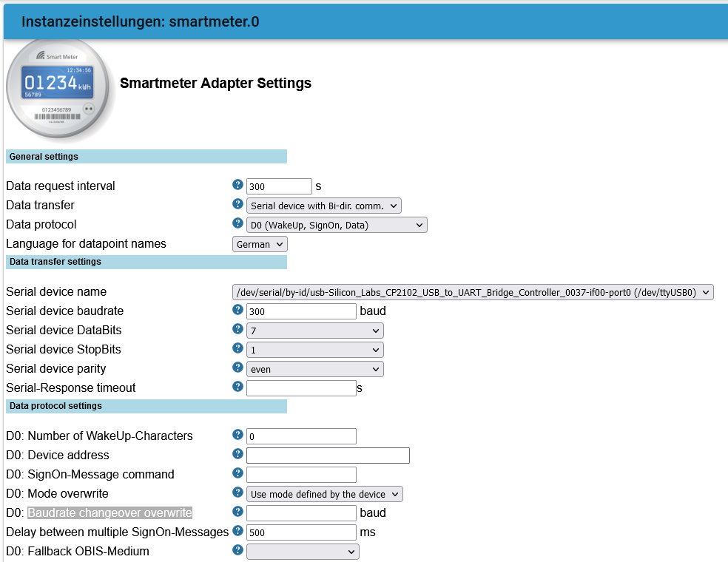Click the Language for datapoint names label
728x562 pixels.
tap(86, 243)
